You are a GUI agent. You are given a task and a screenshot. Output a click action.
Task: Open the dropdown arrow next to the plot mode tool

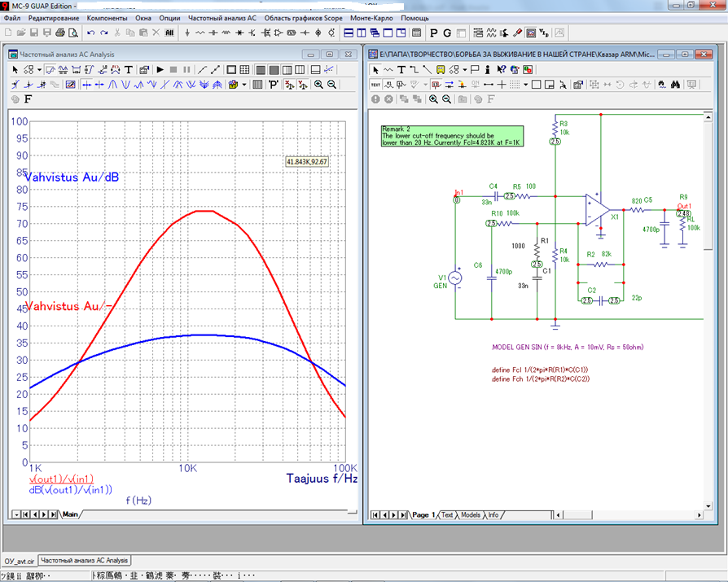tap(37, 70)
